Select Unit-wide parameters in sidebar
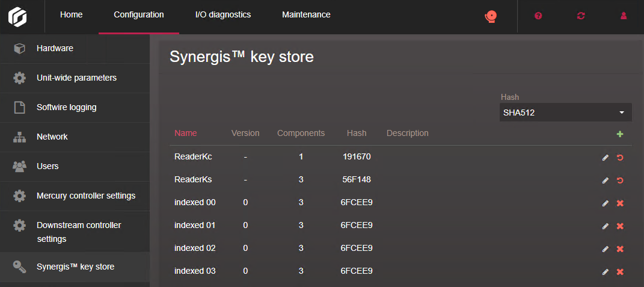 pyautogui.click(x=76, y=78)
